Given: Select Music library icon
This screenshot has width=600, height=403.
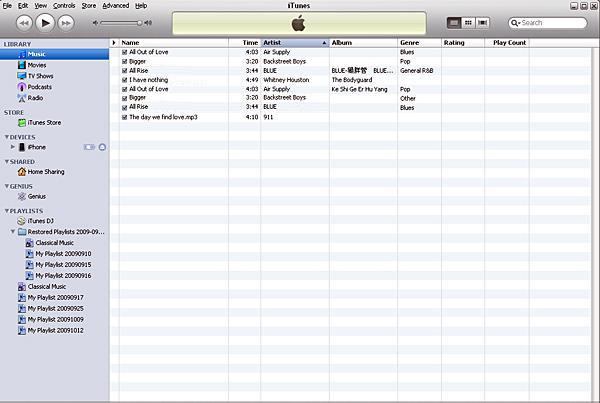Looking at the screenshot, I should 22,54.
